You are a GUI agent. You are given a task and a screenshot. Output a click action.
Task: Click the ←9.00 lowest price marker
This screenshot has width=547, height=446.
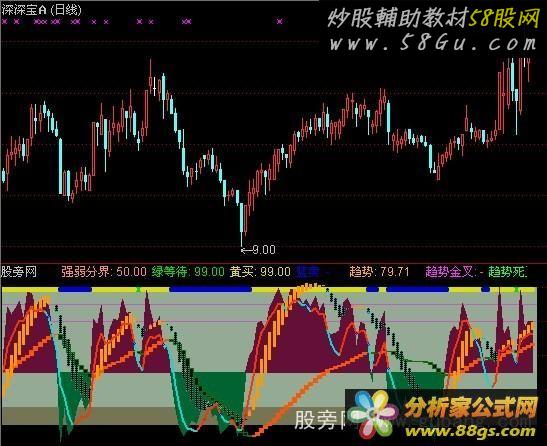[x=258, y=250]
